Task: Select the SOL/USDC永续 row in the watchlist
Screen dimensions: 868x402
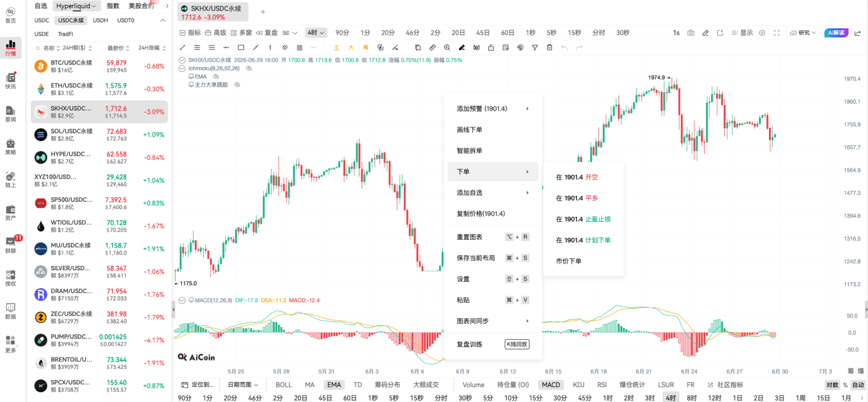Action: [99, 135]
